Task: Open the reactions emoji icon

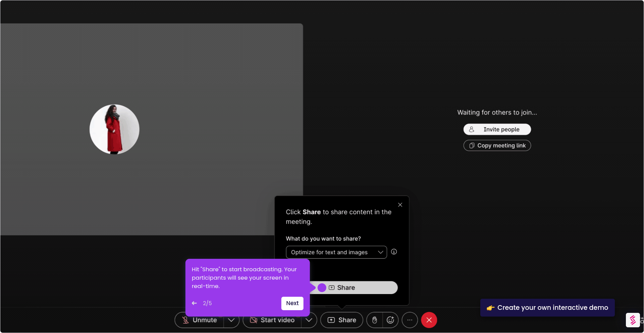Action: pos(390,320)
